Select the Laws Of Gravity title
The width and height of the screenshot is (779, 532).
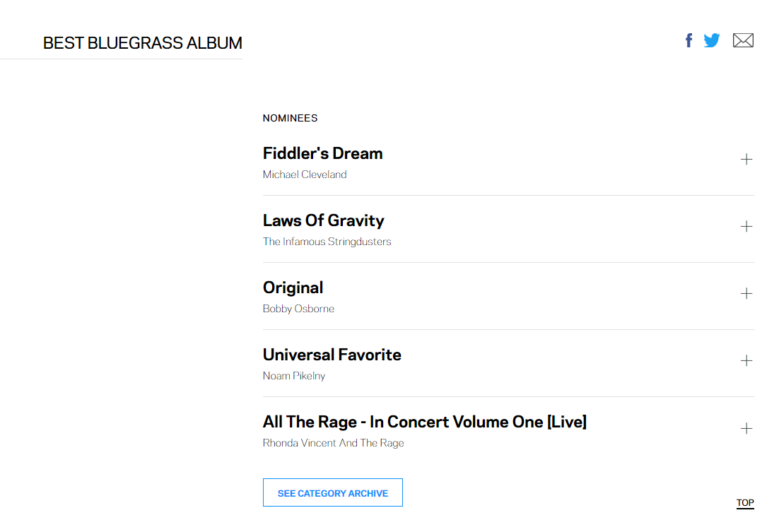(x=323, y=220)
